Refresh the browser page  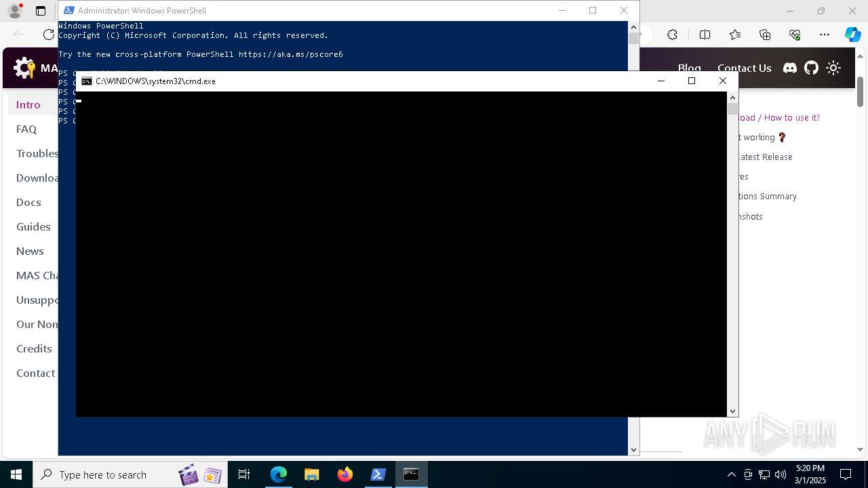pos(49,35)
